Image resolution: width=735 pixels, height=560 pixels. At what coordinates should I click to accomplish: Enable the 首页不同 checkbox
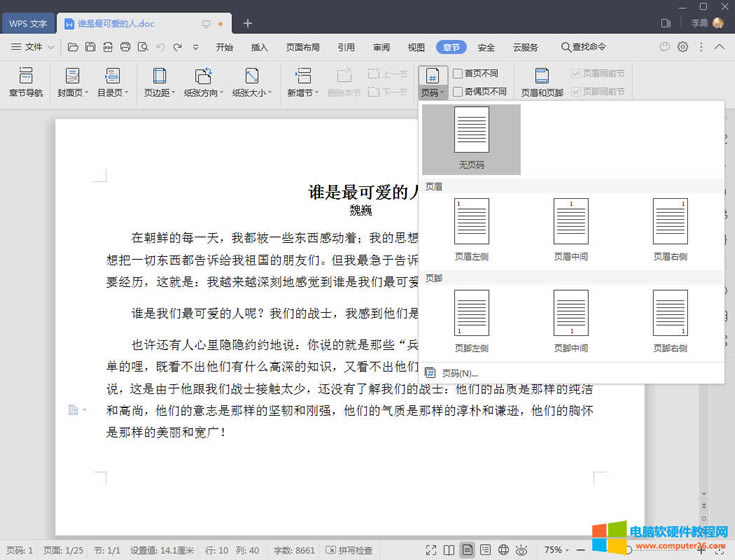(458, 73)
